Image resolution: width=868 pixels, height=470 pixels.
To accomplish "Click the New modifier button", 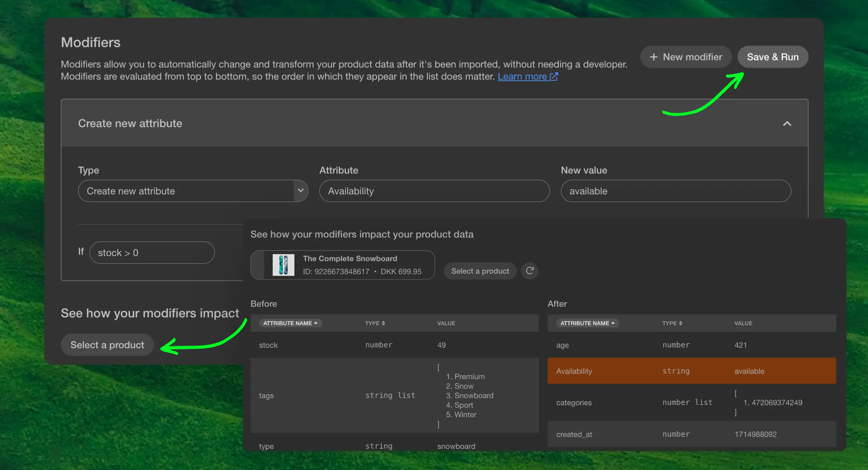I will pyautogui.click(x=686, y=57).
